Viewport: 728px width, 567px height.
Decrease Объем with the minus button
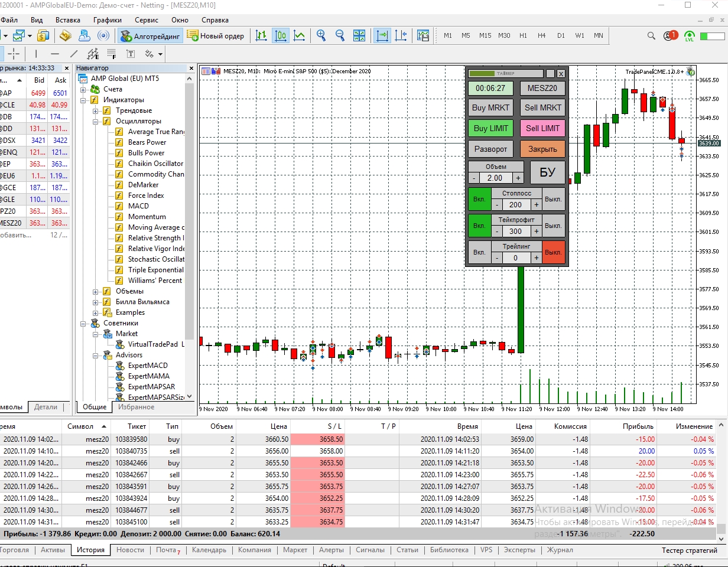pos(474,178)
